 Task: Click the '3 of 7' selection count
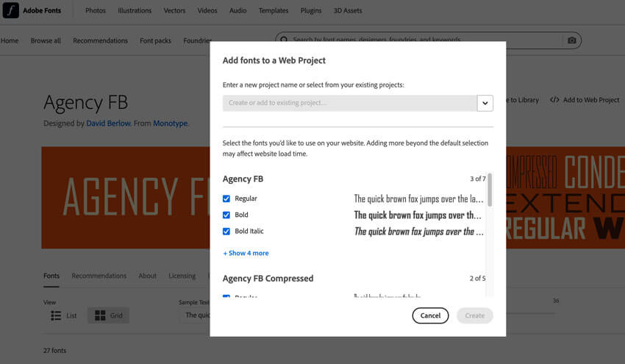[x=477, y=179]
